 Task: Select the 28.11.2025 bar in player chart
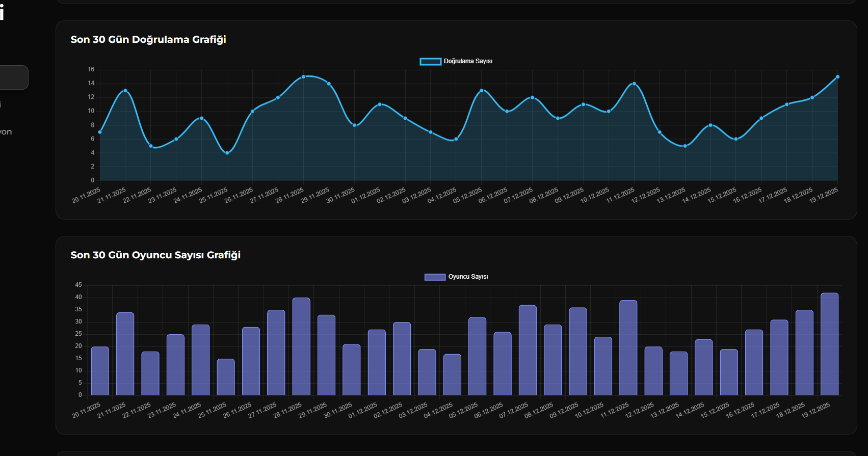pos(301,346)
